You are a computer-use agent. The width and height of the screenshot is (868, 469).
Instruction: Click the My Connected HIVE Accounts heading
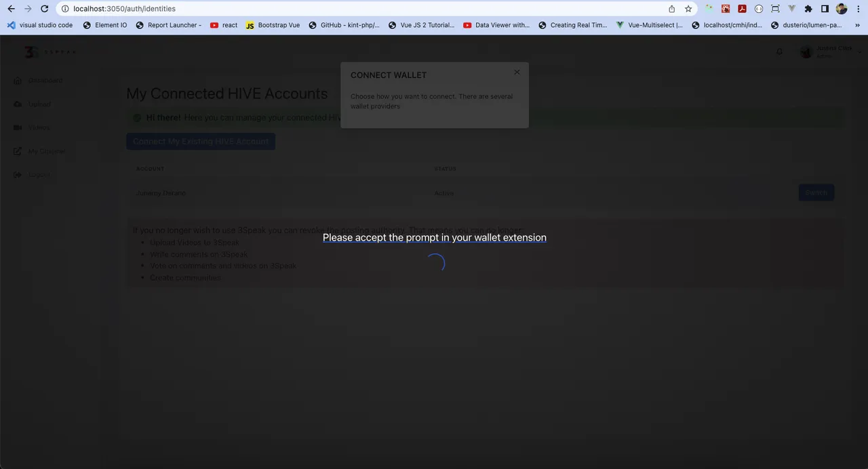coord(227,94)
